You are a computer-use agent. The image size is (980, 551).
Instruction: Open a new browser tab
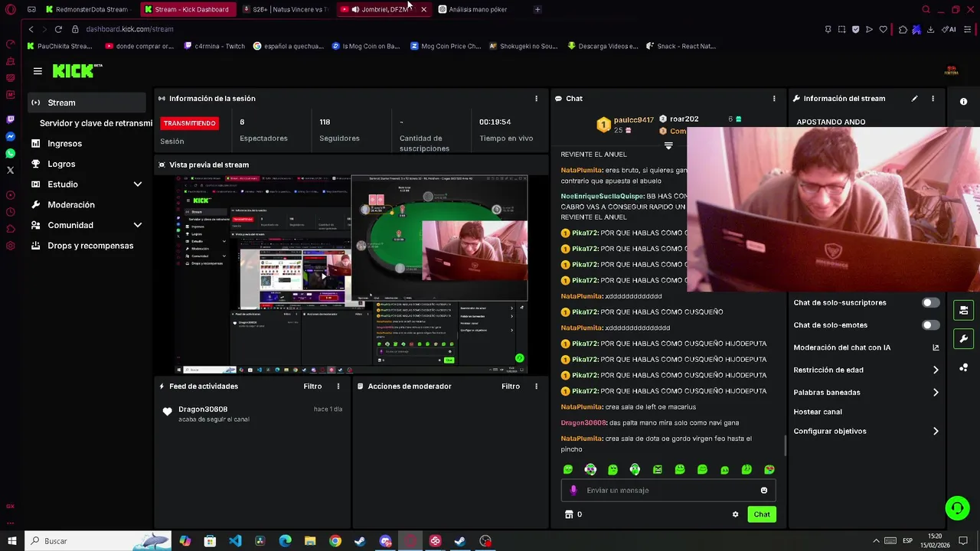(x=537, y=9)
